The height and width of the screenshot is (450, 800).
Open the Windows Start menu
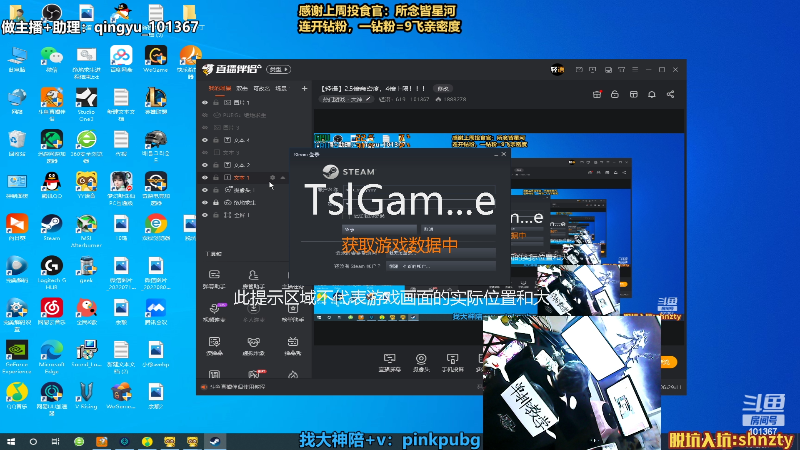[x=11, y=442]
